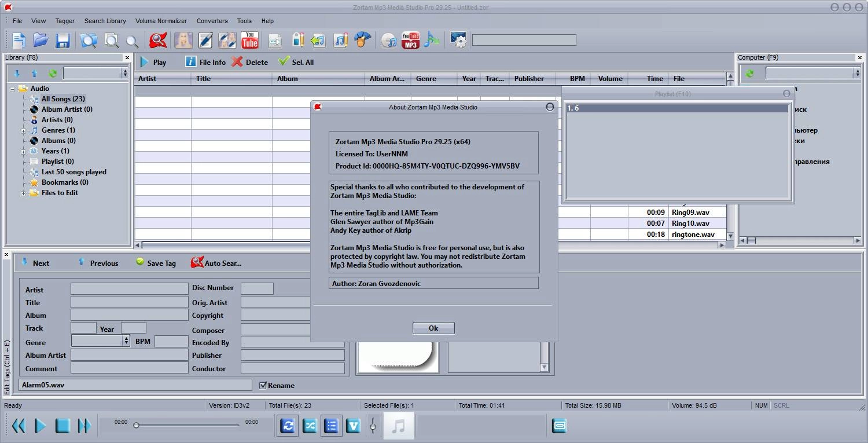The height and width of the screenshot is (443, 868).
Task: Expand the Files to Edit tree node
Action: [24, 193]
